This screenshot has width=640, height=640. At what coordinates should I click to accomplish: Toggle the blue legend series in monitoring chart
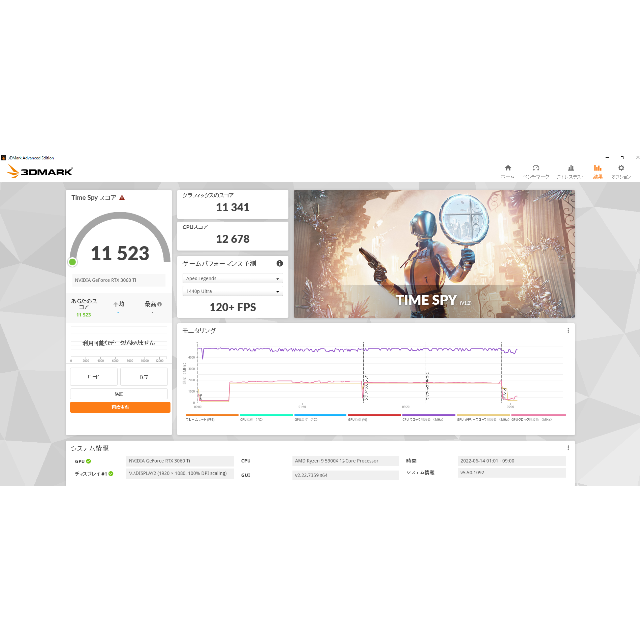pyautogui.click(x=320, y=417)
